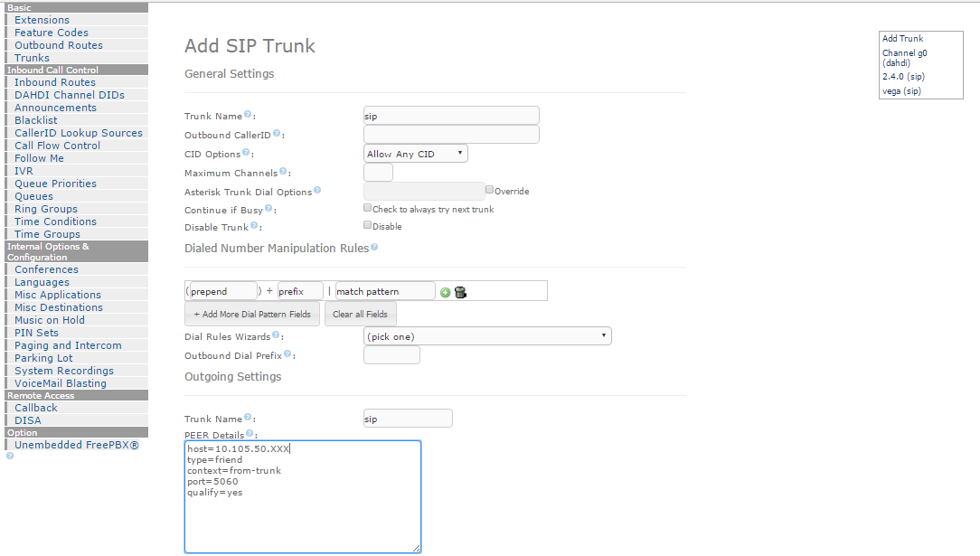Click the trash icon beside match pattern
The image size is (980, 556).
coord(461,292)
